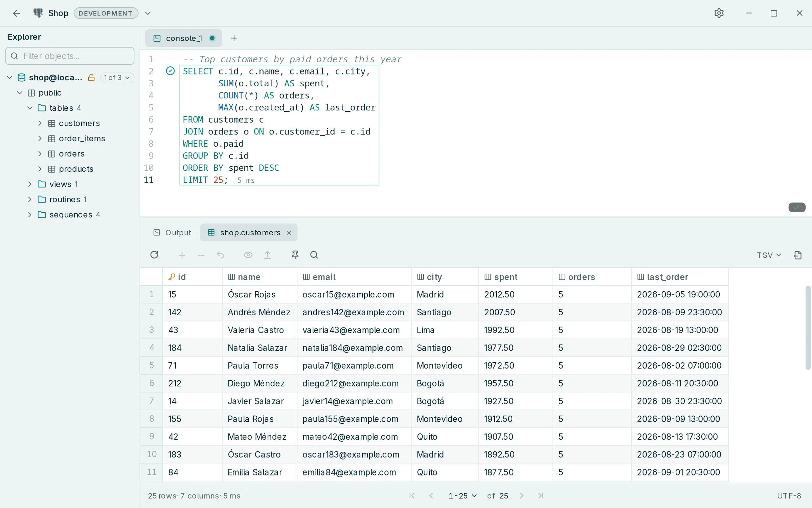812x508 pixels.
Task: Toggle the preview eye icon
Action: tap(248, 255)
